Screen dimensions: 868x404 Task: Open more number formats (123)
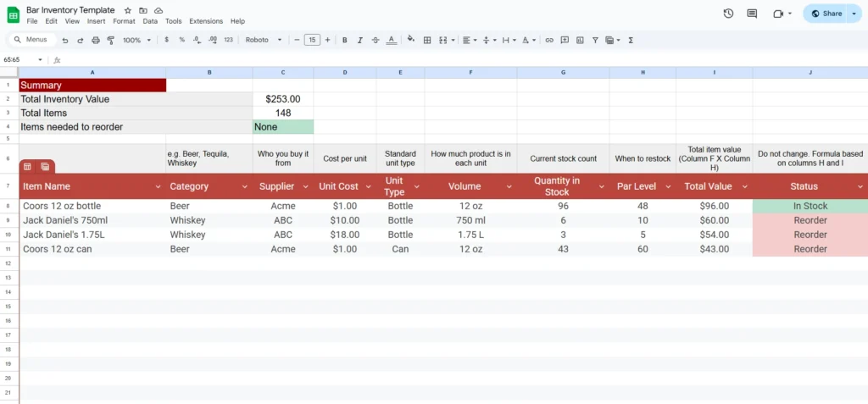click(x=228, y=40)
